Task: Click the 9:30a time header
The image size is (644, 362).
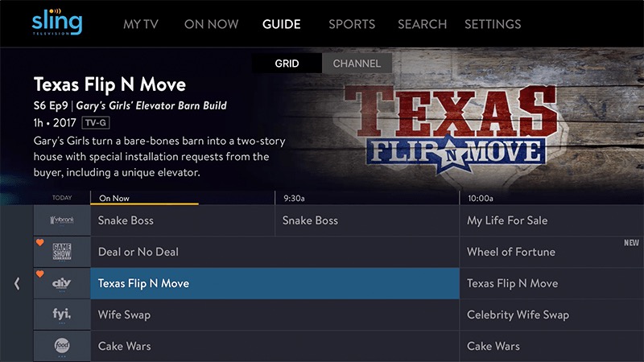Action: click(294, 198)
